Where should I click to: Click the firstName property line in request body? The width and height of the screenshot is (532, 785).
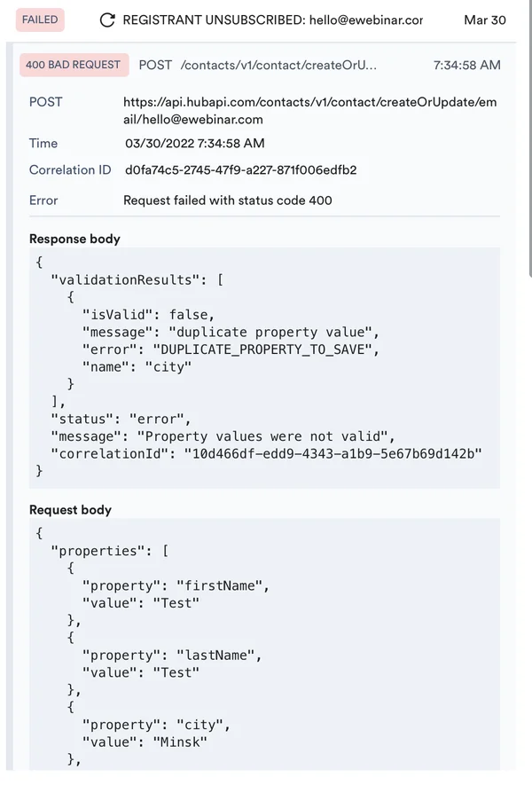[175, 585]
